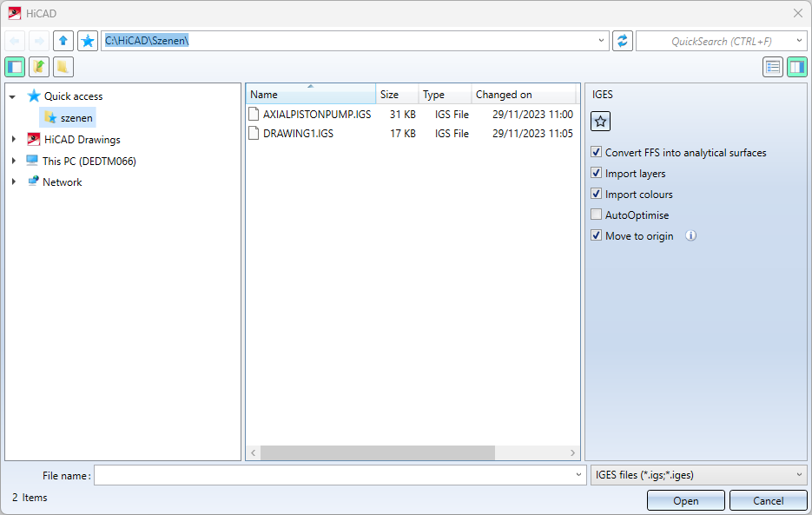Click the star button under IGES
The width and height of the screenshot is (812, 515).
600,122
